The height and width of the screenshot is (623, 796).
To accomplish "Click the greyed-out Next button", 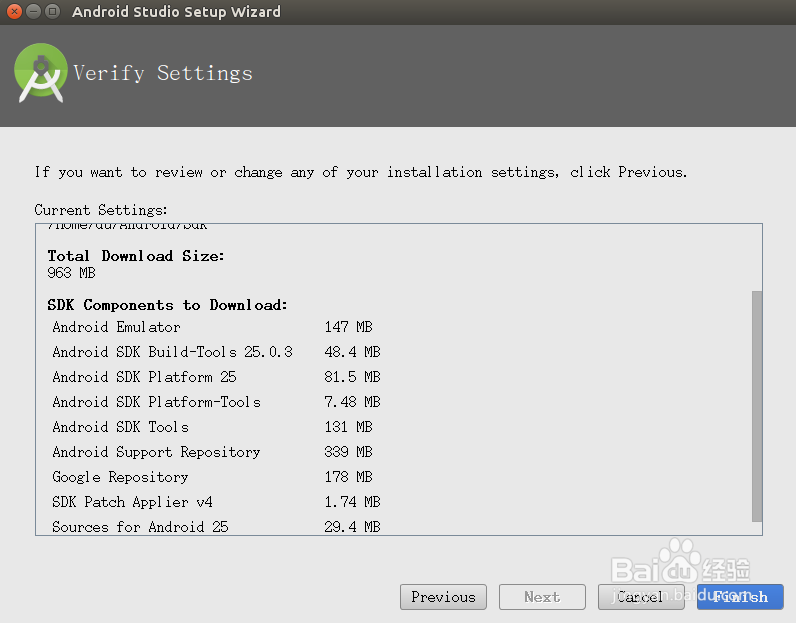I will [x=542, y=597].
